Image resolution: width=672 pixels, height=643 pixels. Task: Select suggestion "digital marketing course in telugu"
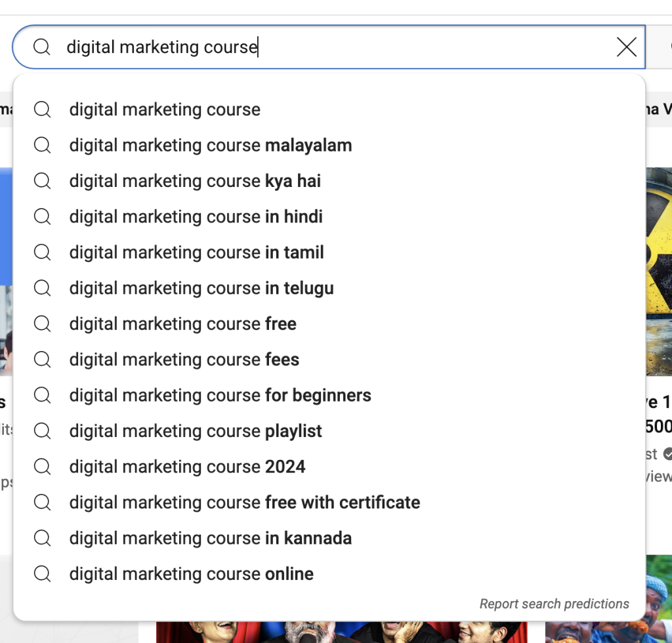[x=201, y=287]
